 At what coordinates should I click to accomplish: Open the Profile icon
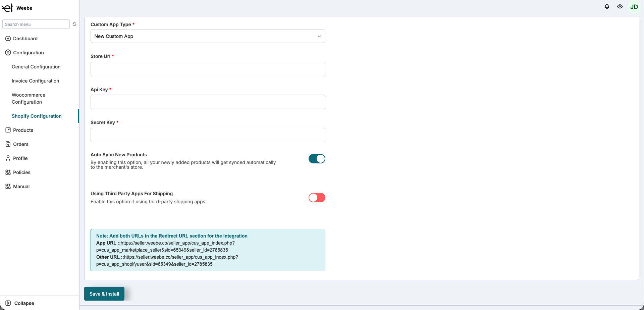coord(8,158)
